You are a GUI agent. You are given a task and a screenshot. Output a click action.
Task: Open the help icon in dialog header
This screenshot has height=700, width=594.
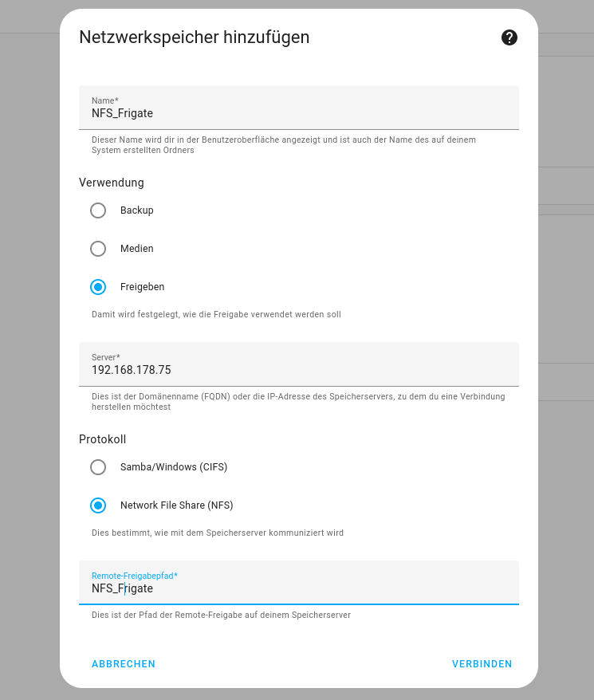click(509, 37)
